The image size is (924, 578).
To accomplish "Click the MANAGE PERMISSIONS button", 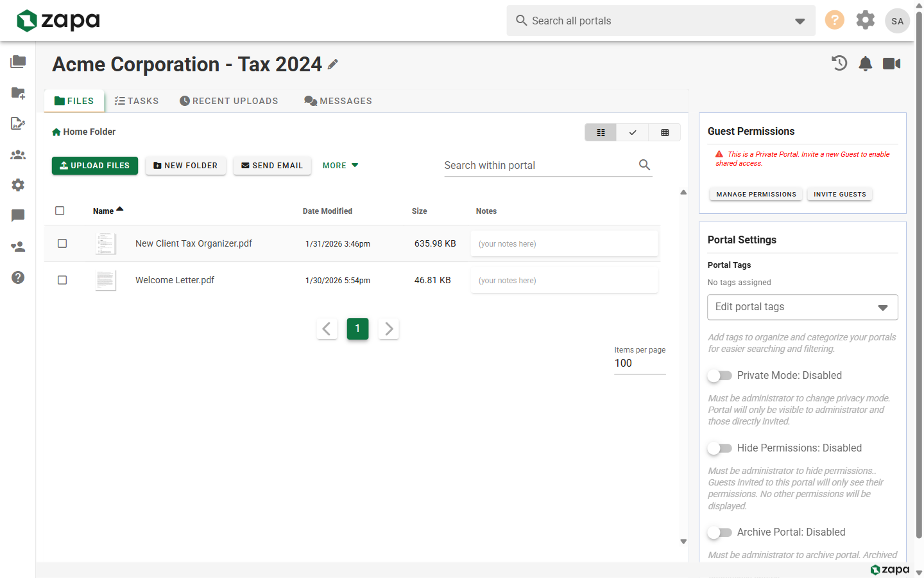I will coord(756,194).
